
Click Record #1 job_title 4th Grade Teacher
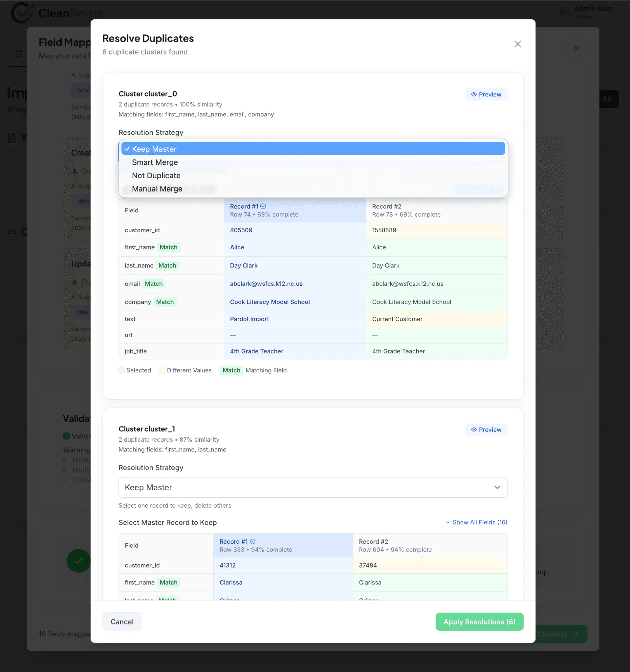tap(257, 351)
